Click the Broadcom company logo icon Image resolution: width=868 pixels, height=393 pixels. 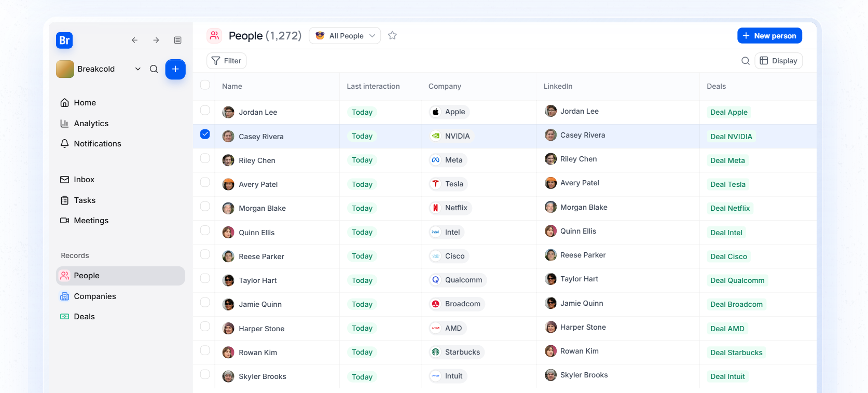pos(436,304)
